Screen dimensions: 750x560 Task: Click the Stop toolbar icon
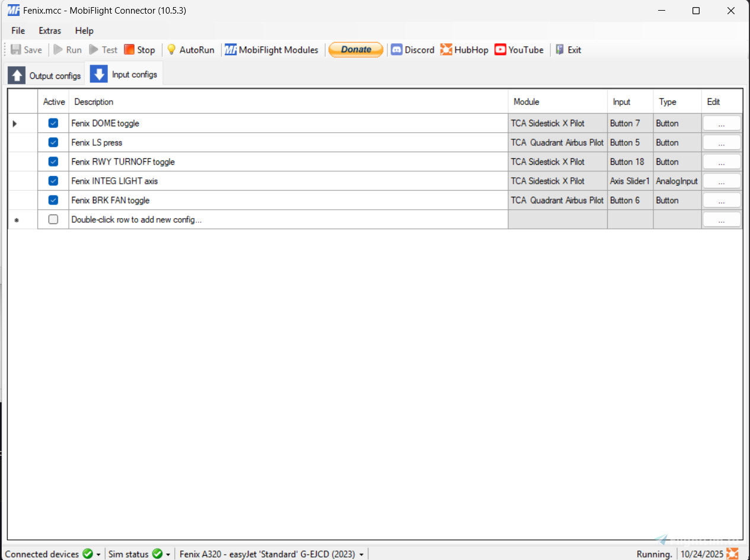point(129,50)
